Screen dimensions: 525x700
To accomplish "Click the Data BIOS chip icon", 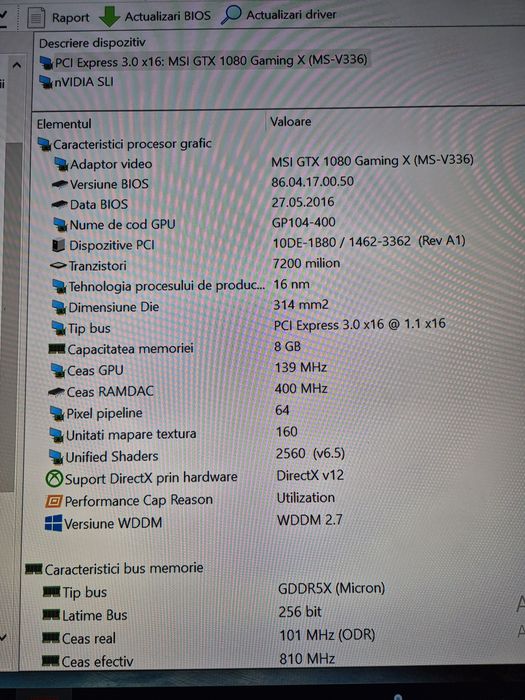I will (x=60, y=204).
